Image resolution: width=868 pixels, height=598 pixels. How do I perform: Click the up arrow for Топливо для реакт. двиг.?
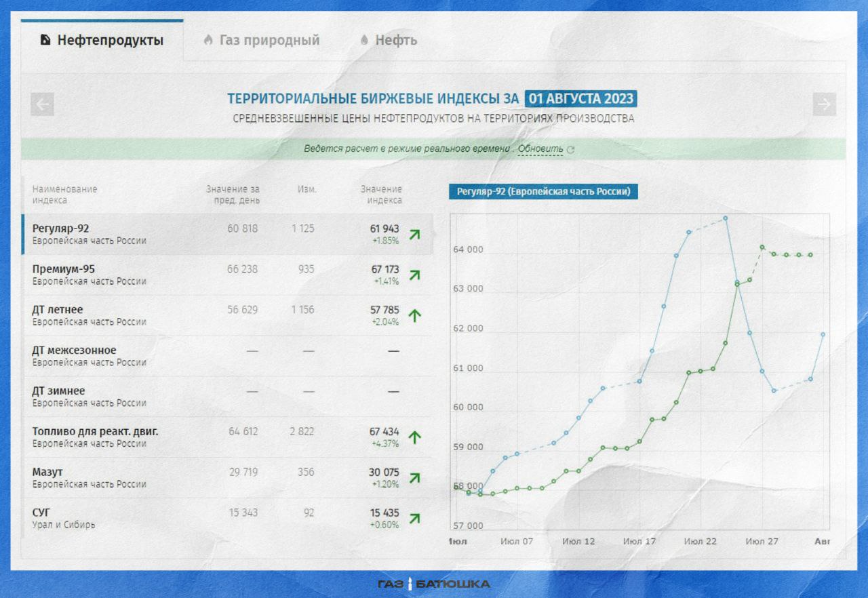pos(414,437)
